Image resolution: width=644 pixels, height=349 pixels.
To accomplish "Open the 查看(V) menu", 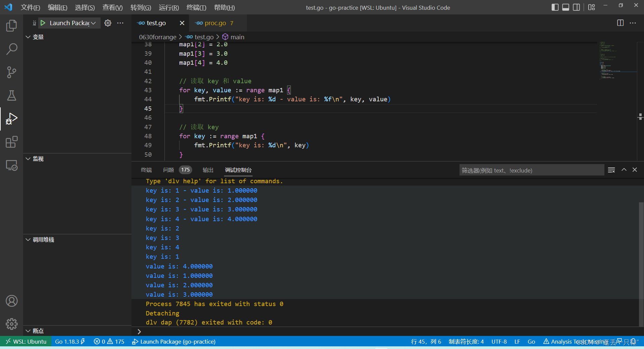I will click(x=113, y=7).
